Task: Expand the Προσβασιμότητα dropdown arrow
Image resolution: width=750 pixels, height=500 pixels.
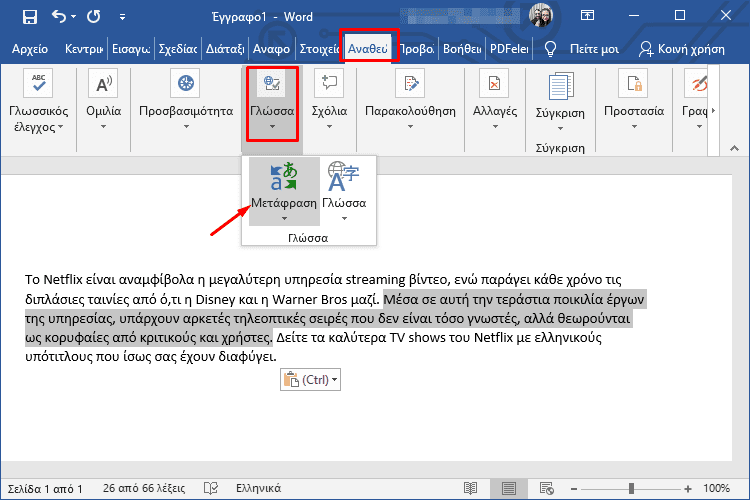Action: click(x=186, y=127)
